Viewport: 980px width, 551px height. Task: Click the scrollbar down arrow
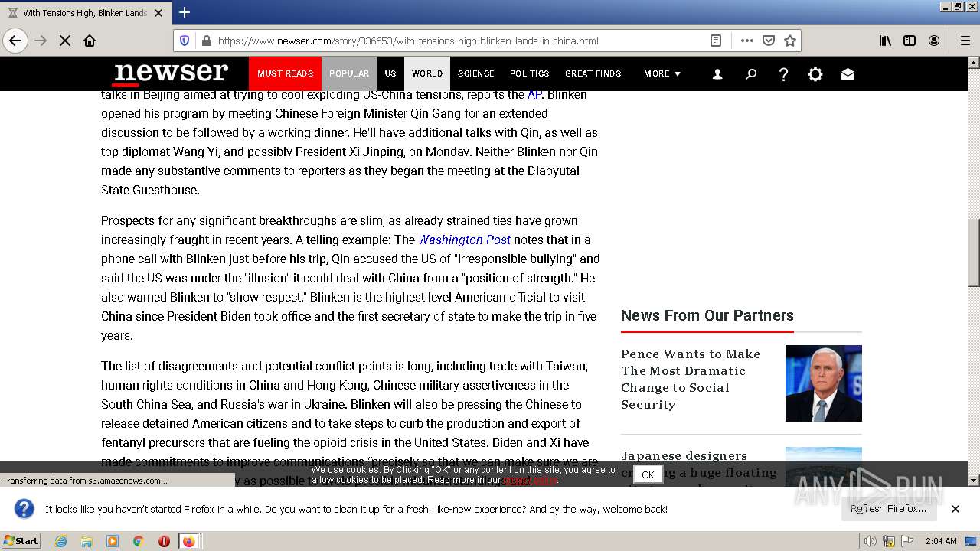point(974,480)
